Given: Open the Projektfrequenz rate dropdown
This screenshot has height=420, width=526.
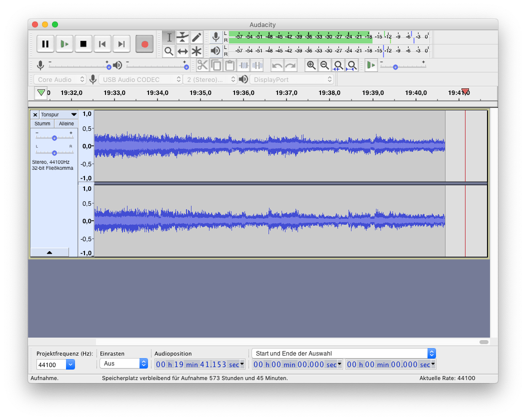Looking at the screenshot, I should click(x=70, y=365).
